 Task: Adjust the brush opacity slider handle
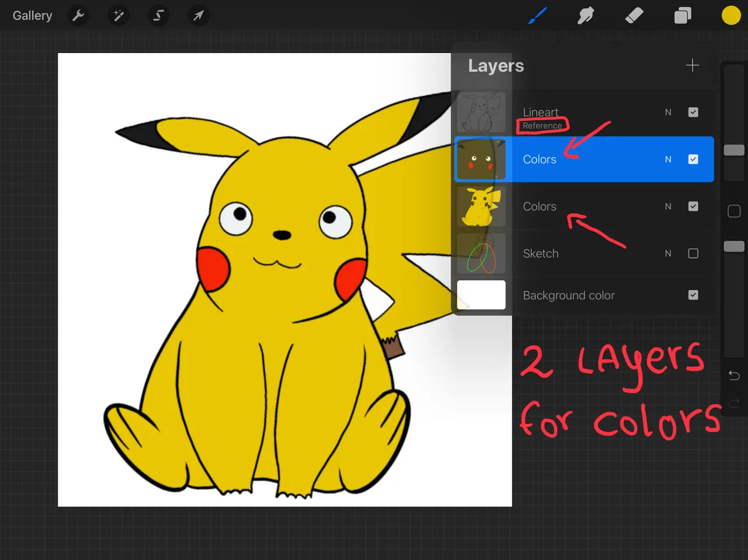[734, 246]
